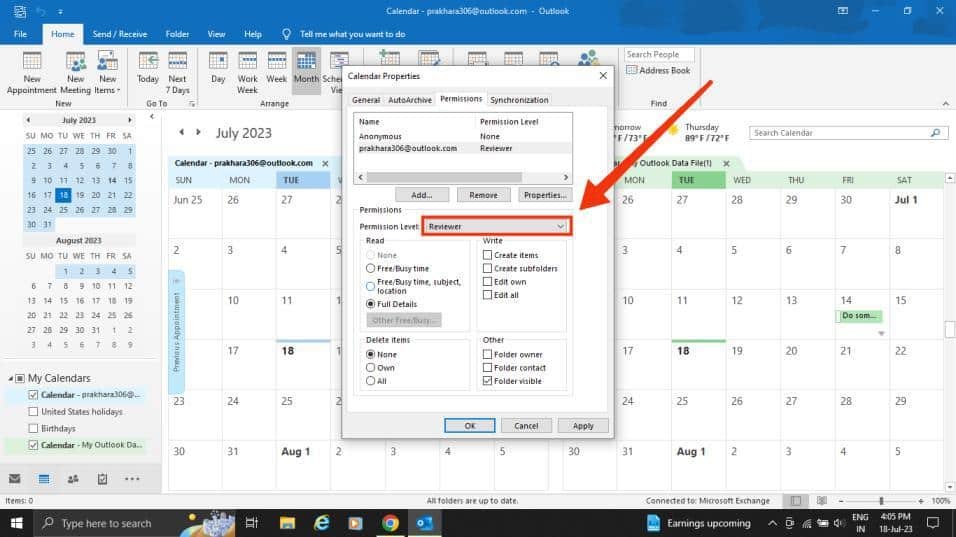This screenshot has height=537, width=956.
Task: Open Task View on taskbar
Action: 251,523
